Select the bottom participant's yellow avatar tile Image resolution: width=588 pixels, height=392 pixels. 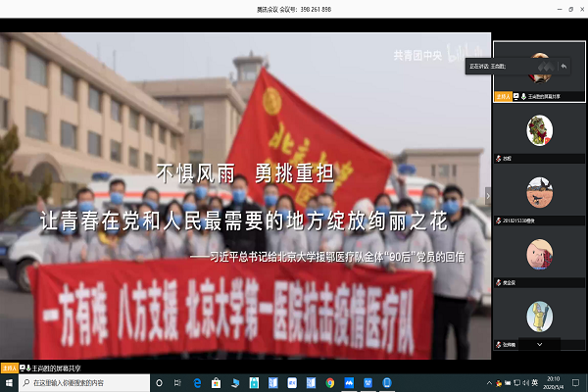pos(539,316)
